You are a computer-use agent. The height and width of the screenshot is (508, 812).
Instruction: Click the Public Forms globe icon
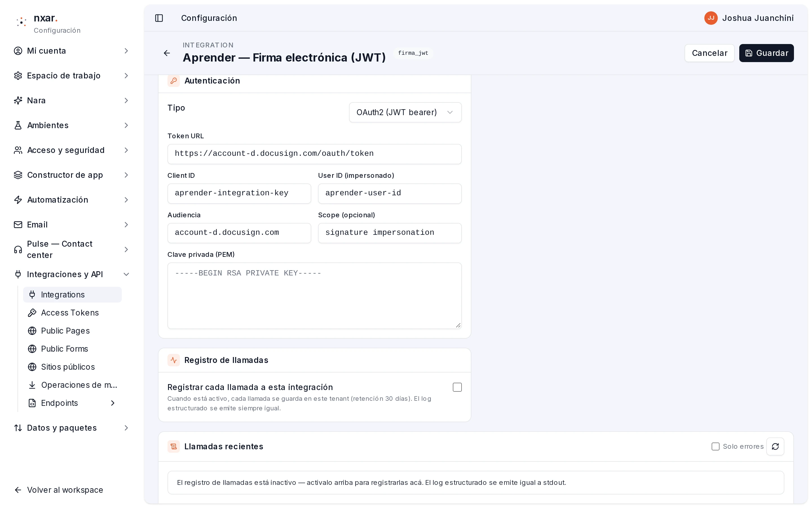(x=32, y=349)
